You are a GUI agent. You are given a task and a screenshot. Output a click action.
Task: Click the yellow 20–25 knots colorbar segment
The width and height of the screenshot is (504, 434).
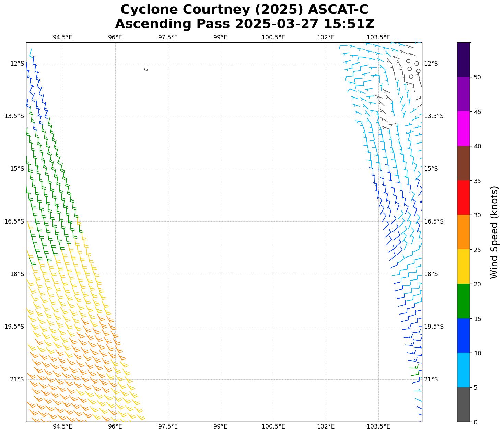(464, 266)
